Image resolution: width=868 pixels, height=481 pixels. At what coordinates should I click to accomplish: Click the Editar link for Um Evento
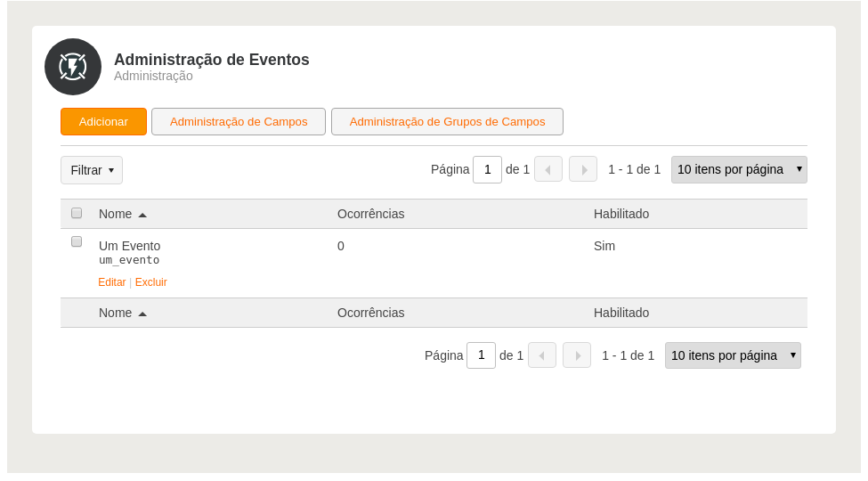pyautogui.click(x=112, y=282)
